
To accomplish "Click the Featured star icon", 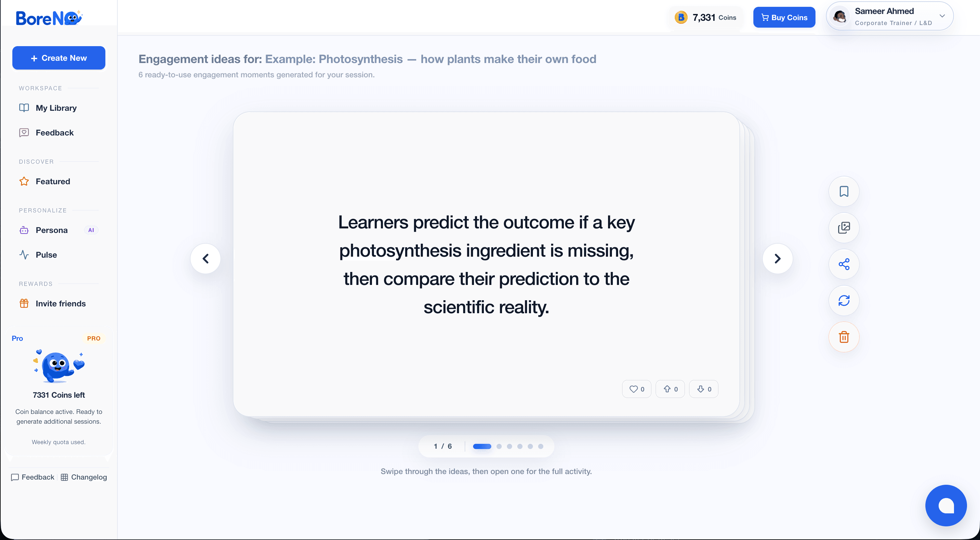I will click(24, 181).
